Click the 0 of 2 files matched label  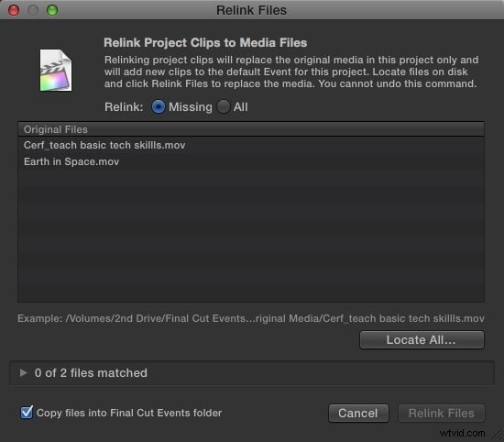pos(91,373)
